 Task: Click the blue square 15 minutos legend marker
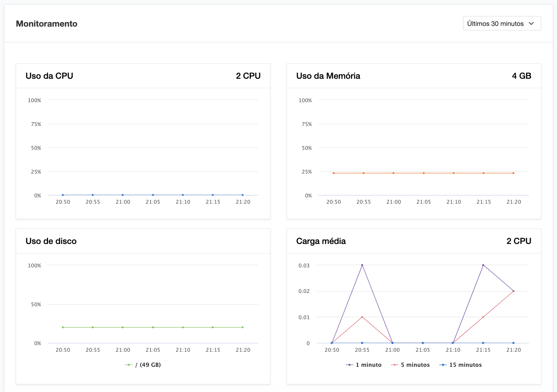coord(443,365)
